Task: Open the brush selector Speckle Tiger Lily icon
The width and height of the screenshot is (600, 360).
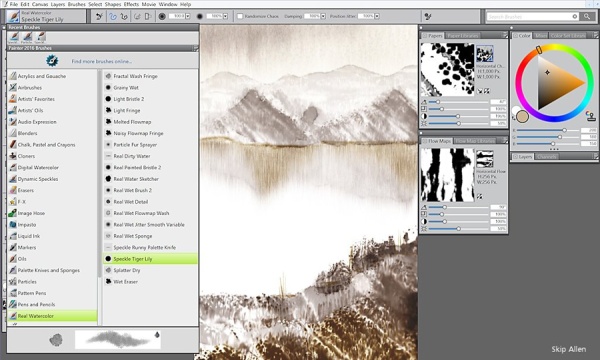Action: coord(13,16)
